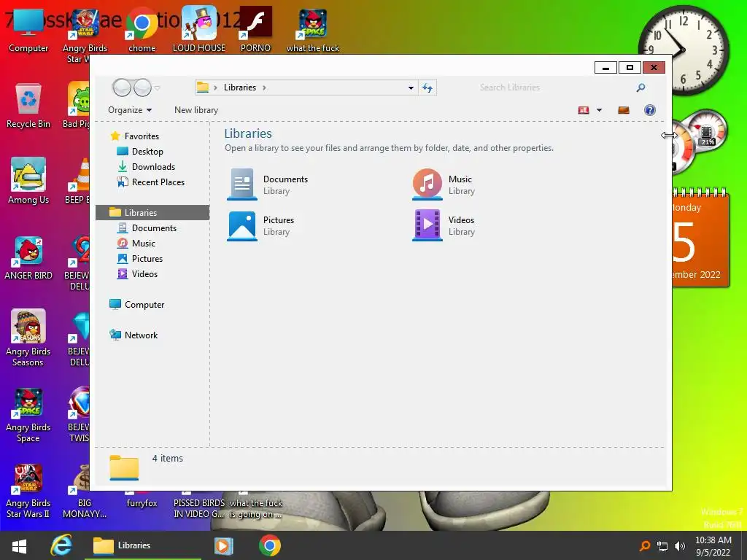The width and height of the screenshot is (747, 560).
Task: Click the Forward navigation button
Action: click(x=142, y=87)
